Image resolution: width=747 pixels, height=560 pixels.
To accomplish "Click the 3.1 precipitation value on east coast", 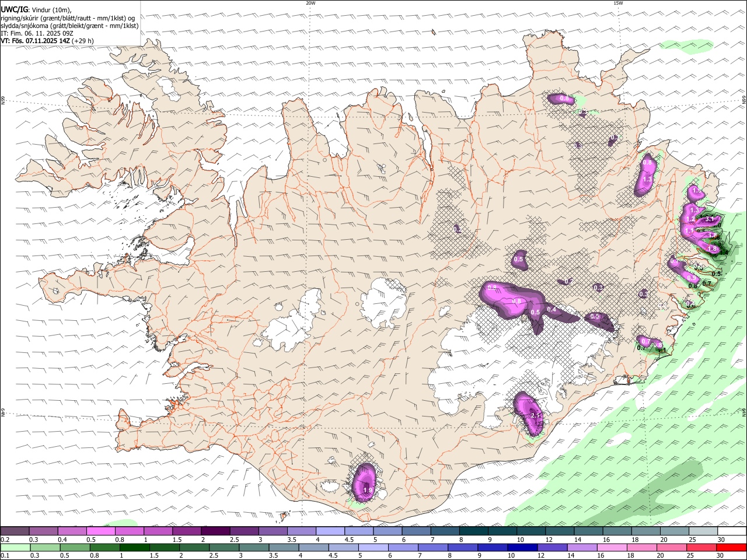I will tap(710, 219).
